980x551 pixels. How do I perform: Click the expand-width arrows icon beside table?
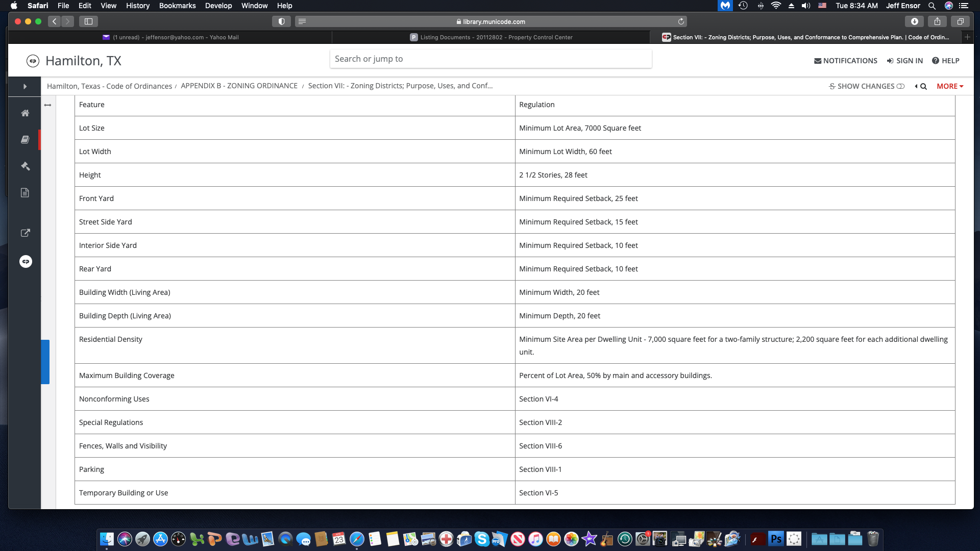[47, 105]
